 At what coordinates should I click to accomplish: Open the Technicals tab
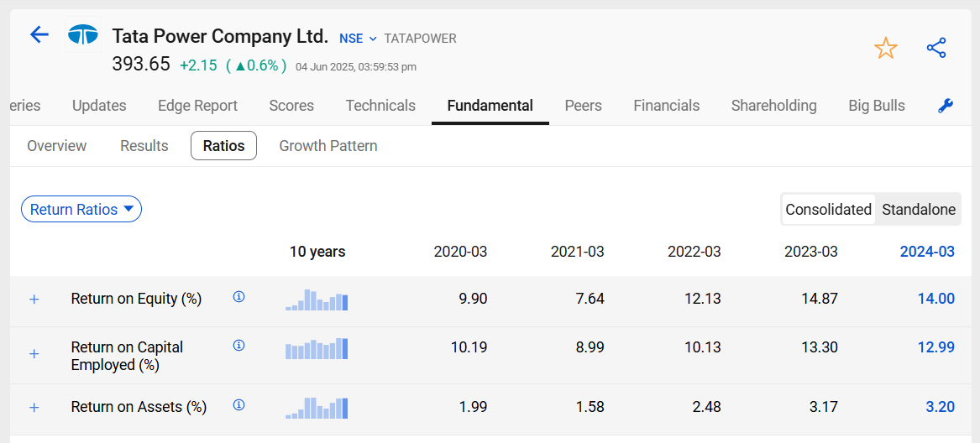[x=380, y=106]
